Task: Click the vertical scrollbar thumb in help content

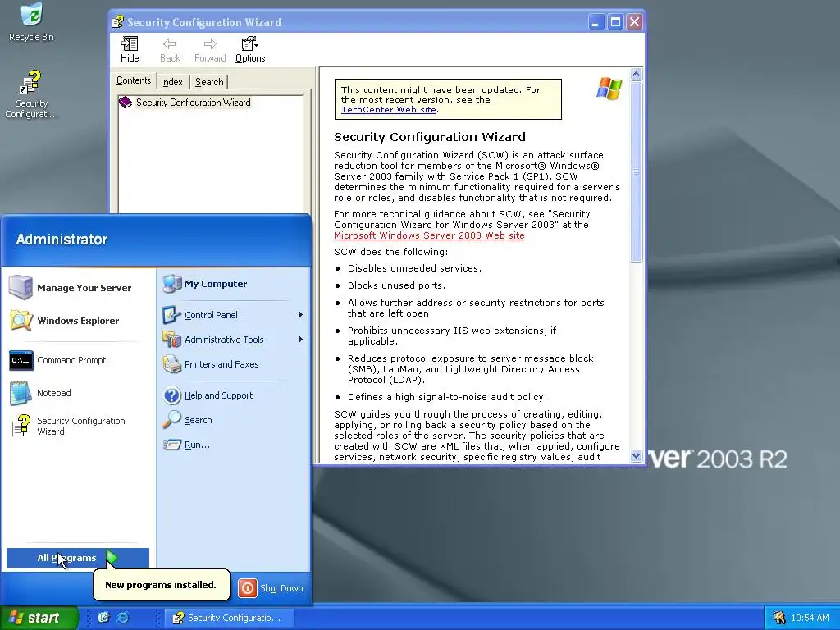Action: click(636, 171)
